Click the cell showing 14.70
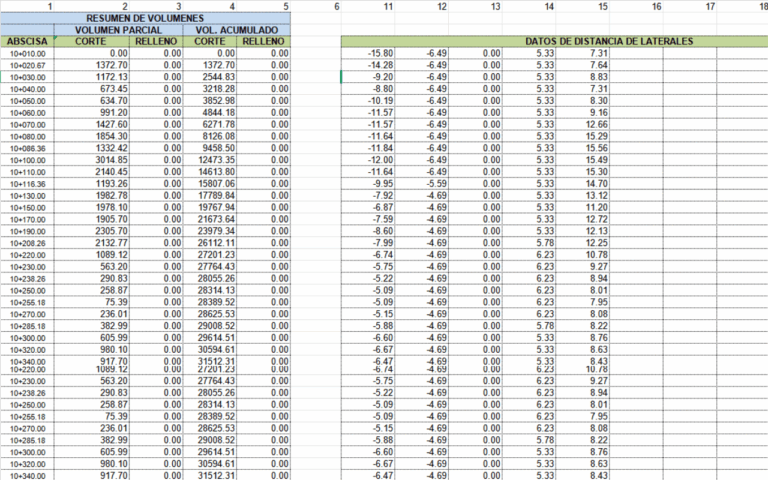Viewport: 768px width, 480px height. pos(582,184)
